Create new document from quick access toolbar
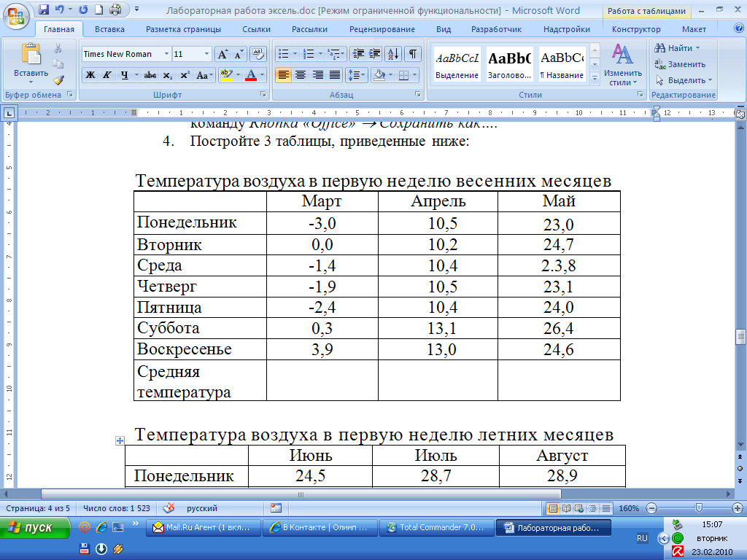The height and width of the screenshot is (560, 747). point(98,9)
